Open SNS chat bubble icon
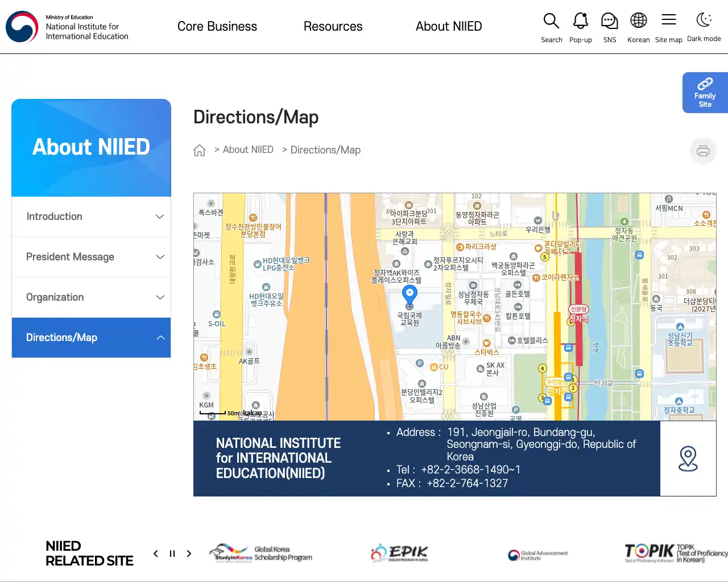728x582 pixels. [609, 27]
